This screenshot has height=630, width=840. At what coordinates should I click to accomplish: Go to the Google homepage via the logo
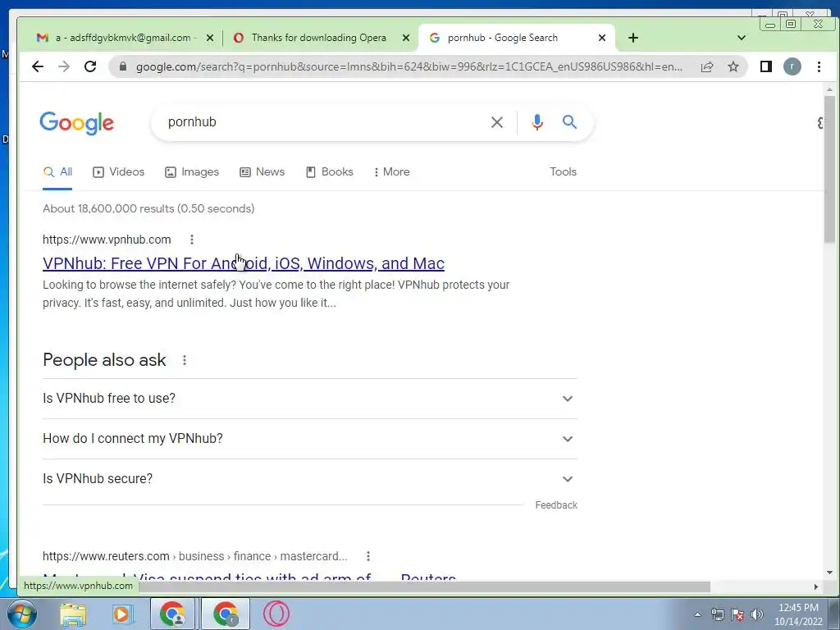tap(76, 123)
